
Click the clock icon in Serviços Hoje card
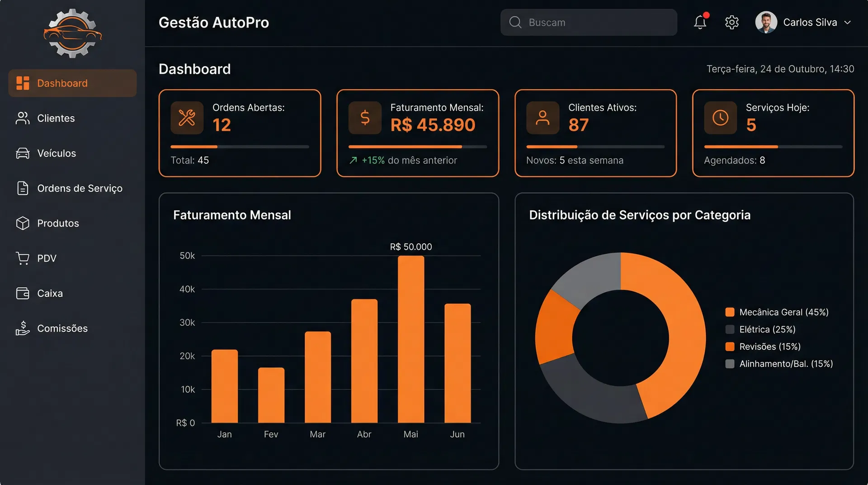pos(720,118)
